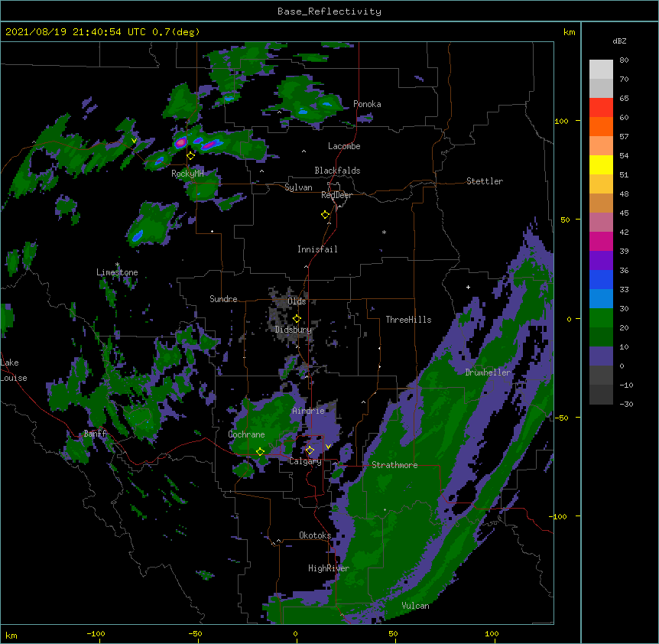
Task: Click the Olds town label
Action: click(x=297, y=301)
